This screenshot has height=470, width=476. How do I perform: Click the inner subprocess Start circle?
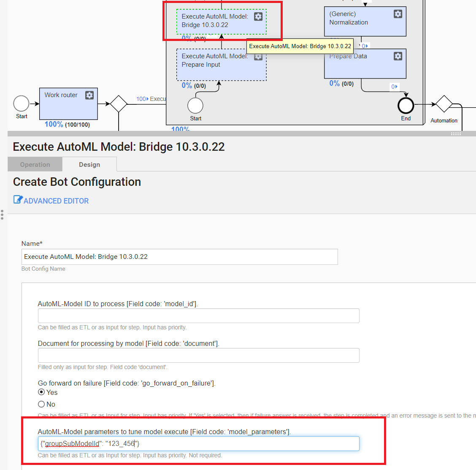[x=195, y=106]
